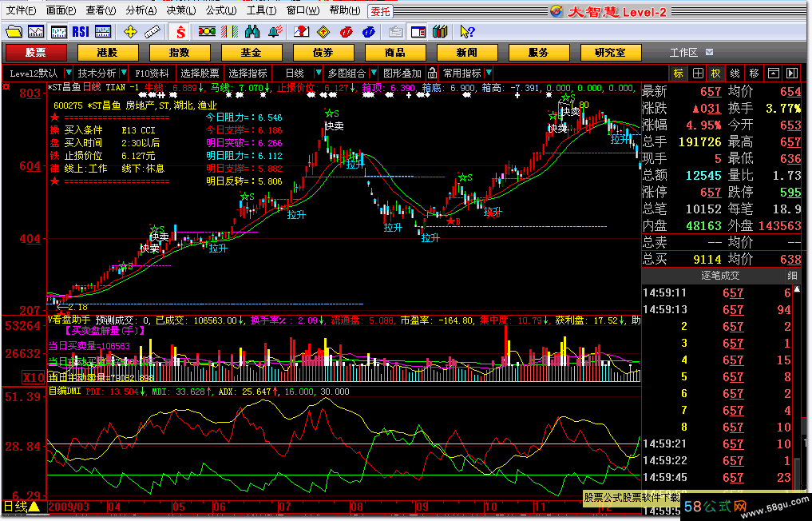
Task: Toggle the X10 volume scale button
Action: [34, 377]
